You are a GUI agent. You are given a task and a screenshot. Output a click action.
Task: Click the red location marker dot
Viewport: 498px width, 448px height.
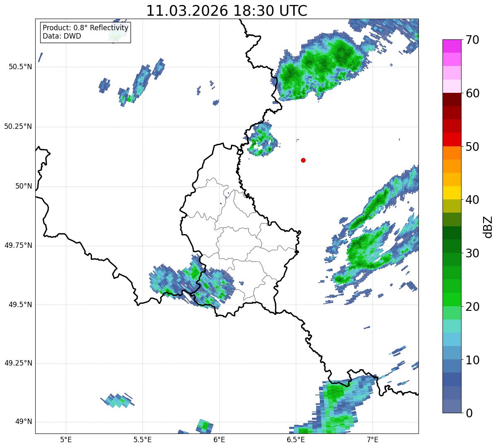coord(303,160)
